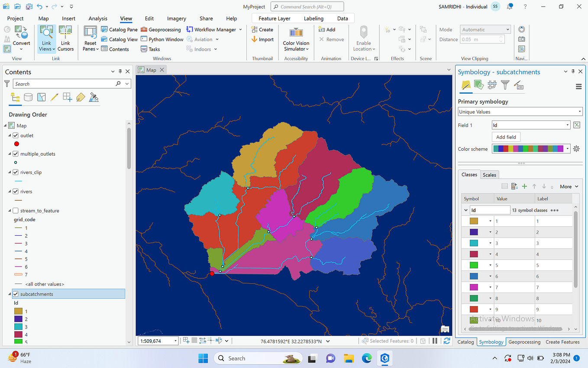The image size is (588, 368).
Task: Switch to Vary symbology by attribute view
Action: [479, 85]
